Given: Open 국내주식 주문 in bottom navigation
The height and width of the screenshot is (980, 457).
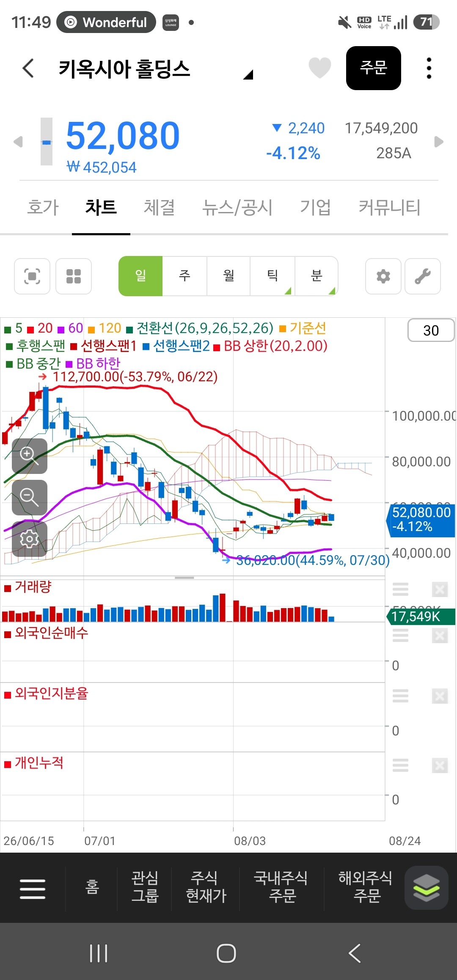Looking at the screenshot, I should [x=281, y=887].
